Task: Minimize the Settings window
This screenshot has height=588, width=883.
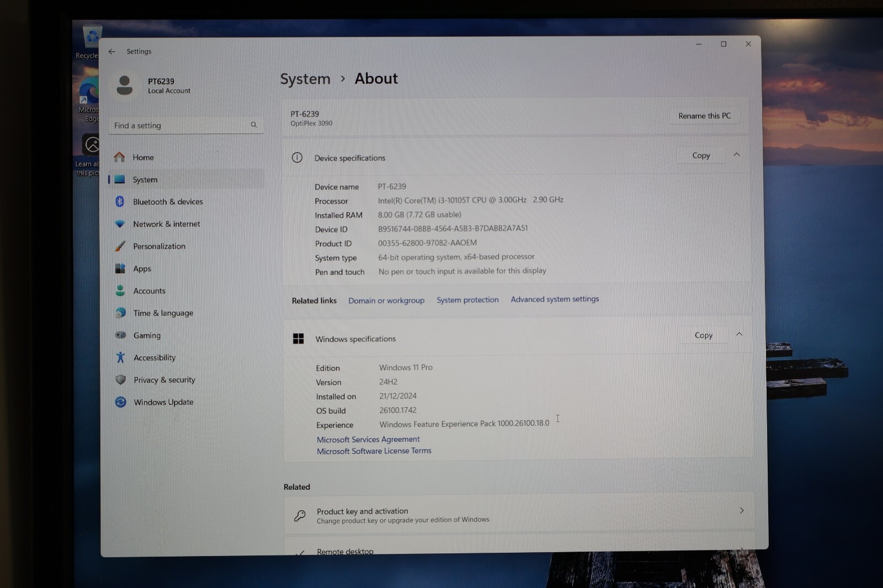Action: [x=699, y=44]
